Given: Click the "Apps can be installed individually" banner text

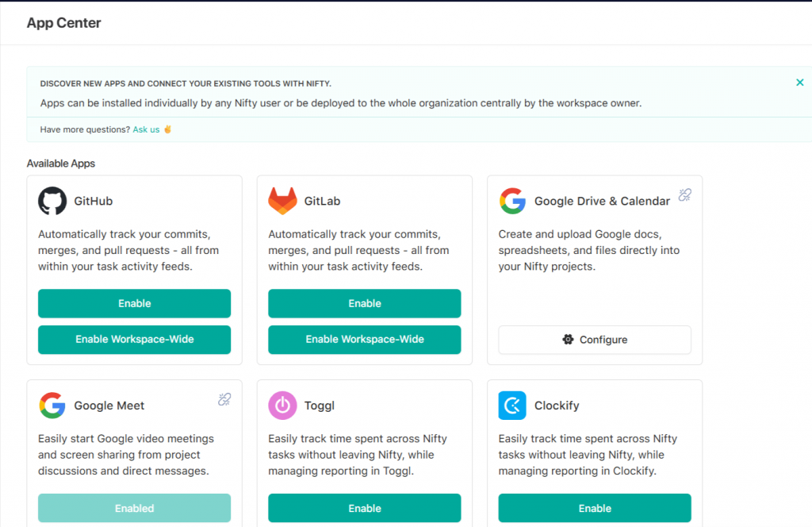Looking at the screenshot, I should (x=341, y=103).
